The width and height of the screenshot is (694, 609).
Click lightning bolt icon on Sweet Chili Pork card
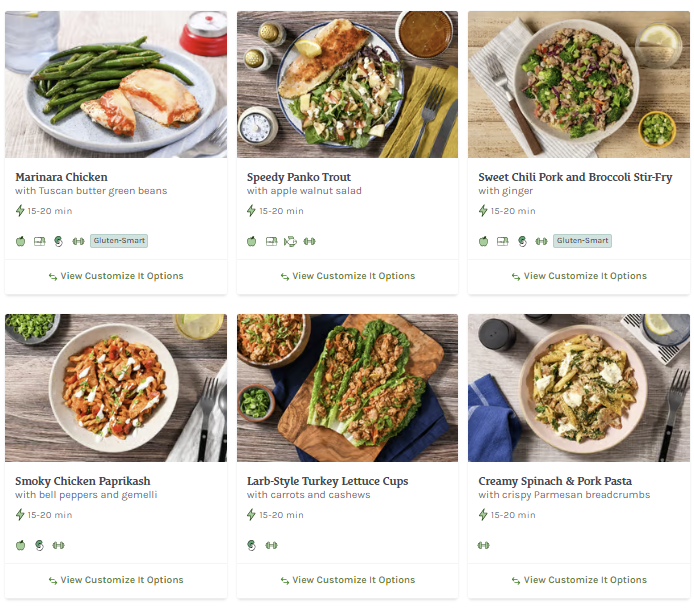click(x=483, y=211)
